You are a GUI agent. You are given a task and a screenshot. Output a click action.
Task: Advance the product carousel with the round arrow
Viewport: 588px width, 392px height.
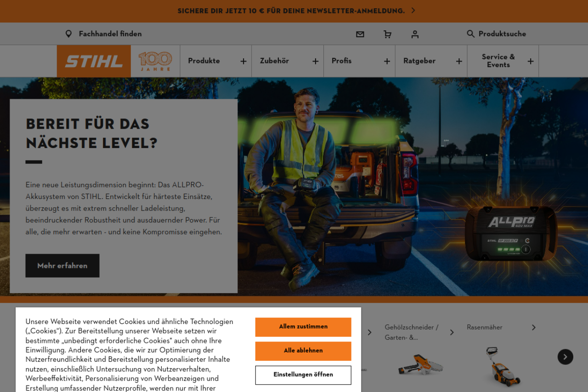pos(565,357)
